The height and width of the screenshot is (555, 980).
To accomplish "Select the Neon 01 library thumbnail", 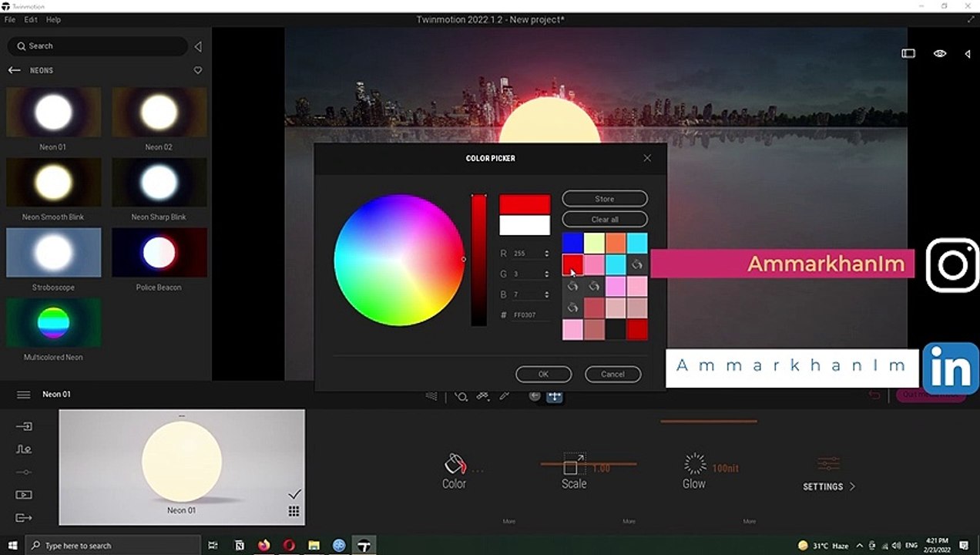I will coord(53,113).
